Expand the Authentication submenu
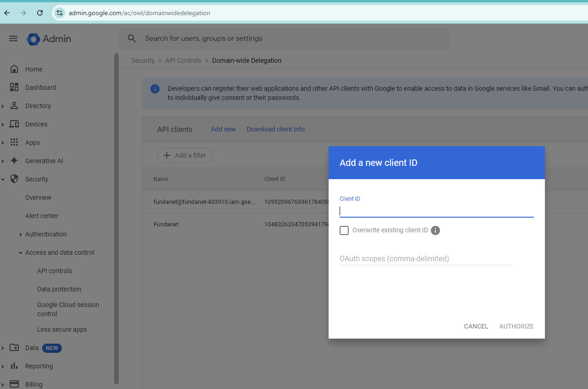This screenshot has height=389, width=588. 21,234
